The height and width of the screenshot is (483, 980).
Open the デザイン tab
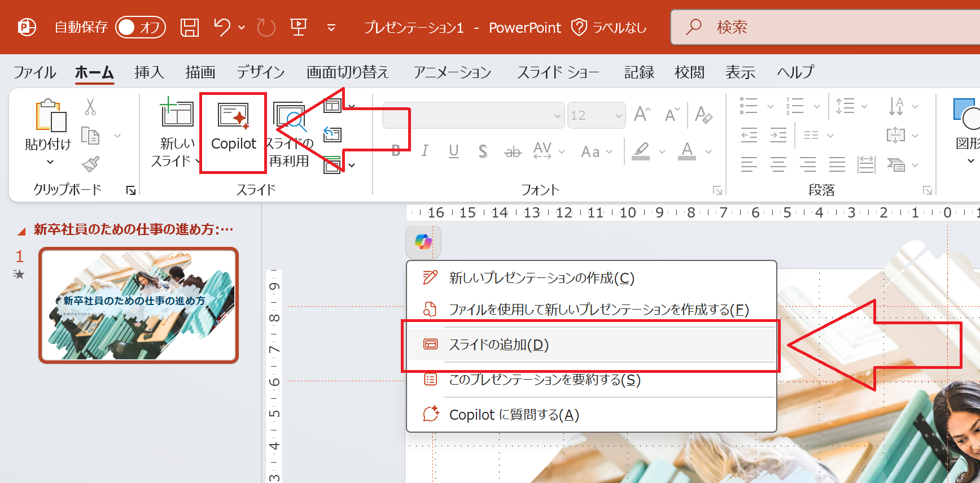point(260,72)
